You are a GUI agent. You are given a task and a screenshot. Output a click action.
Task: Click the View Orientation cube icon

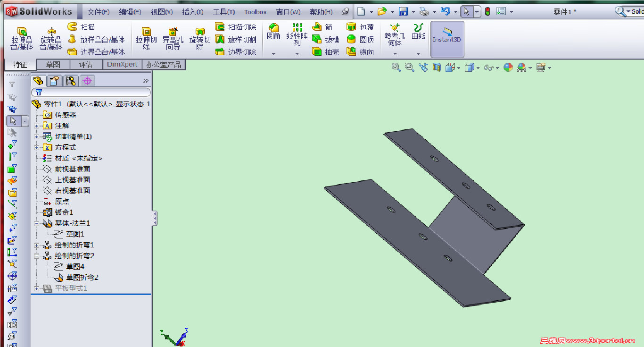pos(450,68)
